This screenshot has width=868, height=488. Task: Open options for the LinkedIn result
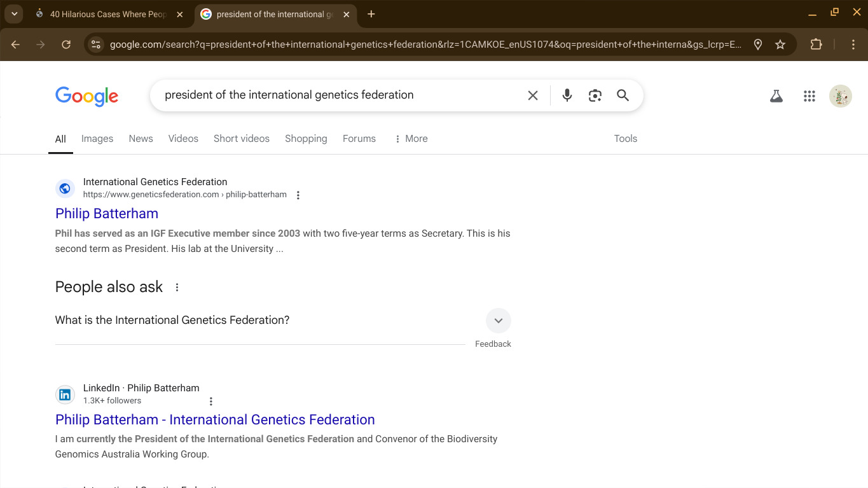[211, 401]
